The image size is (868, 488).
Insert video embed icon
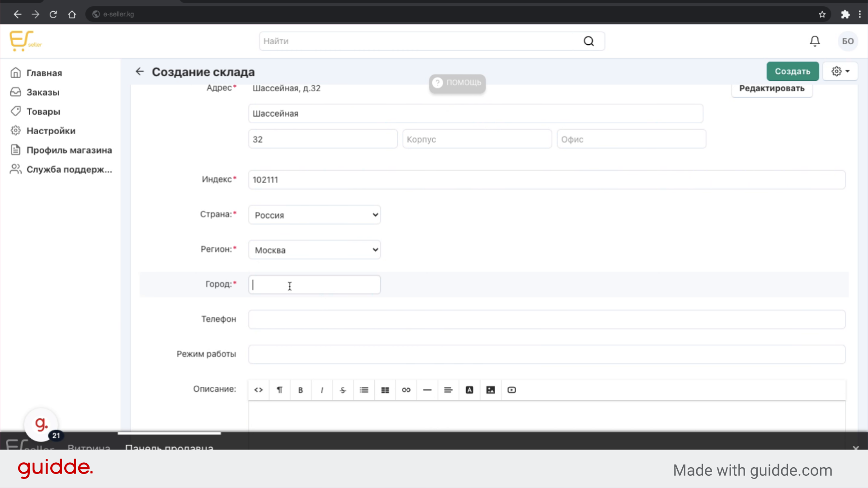[512, 390]
